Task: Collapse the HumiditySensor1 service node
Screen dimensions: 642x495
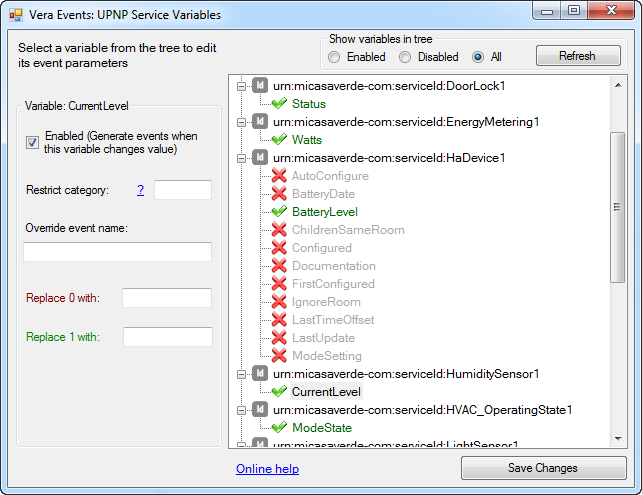Action: (242, 375)
